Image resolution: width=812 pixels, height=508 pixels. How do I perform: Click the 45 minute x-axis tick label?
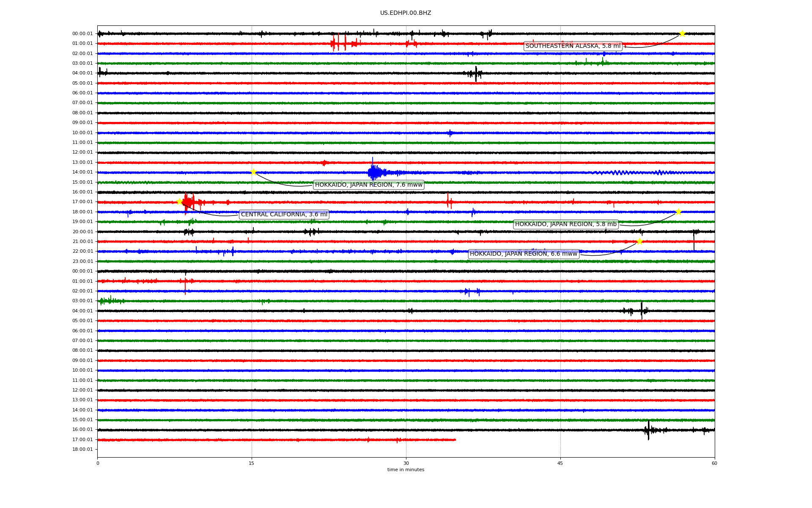coord(560,463)
